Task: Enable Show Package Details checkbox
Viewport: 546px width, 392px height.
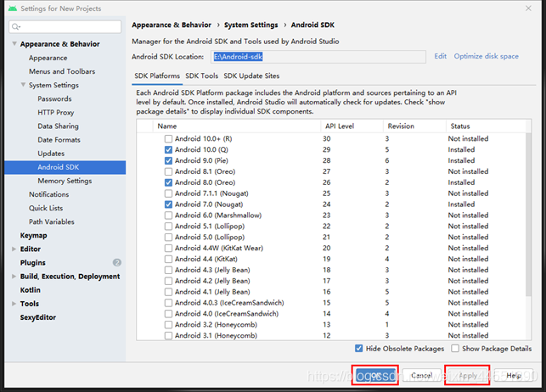Action: point(455,348)
